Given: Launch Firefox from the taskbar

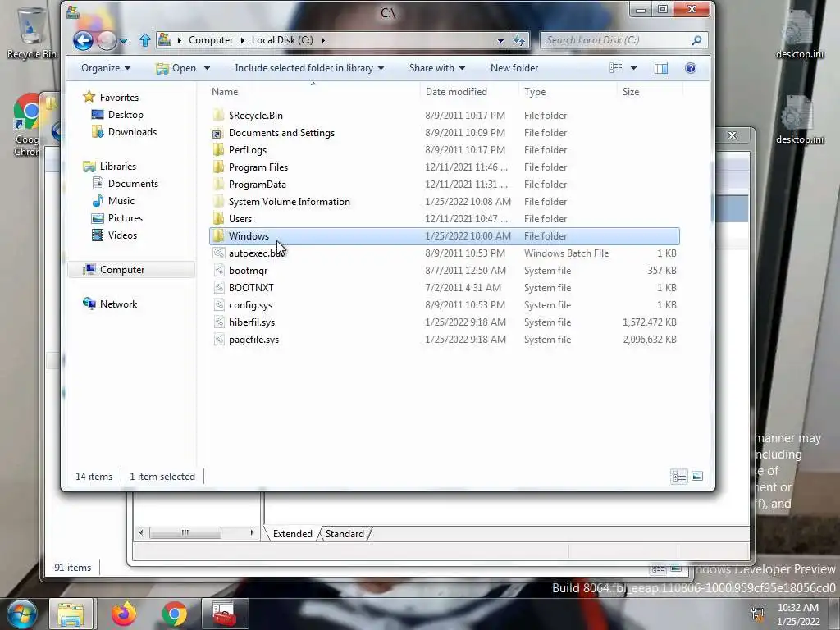Looking at the screenshot, I should point(124,614).
